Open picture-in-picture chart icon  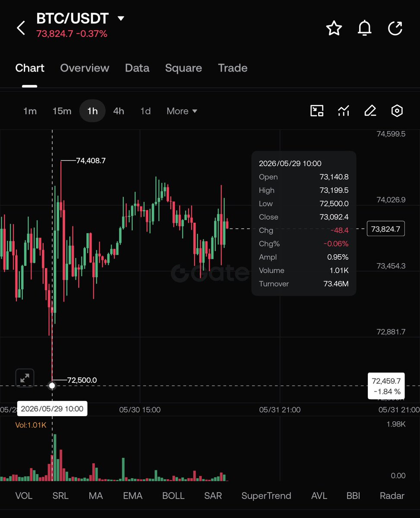pyautogui.click(x=317, y=111)
